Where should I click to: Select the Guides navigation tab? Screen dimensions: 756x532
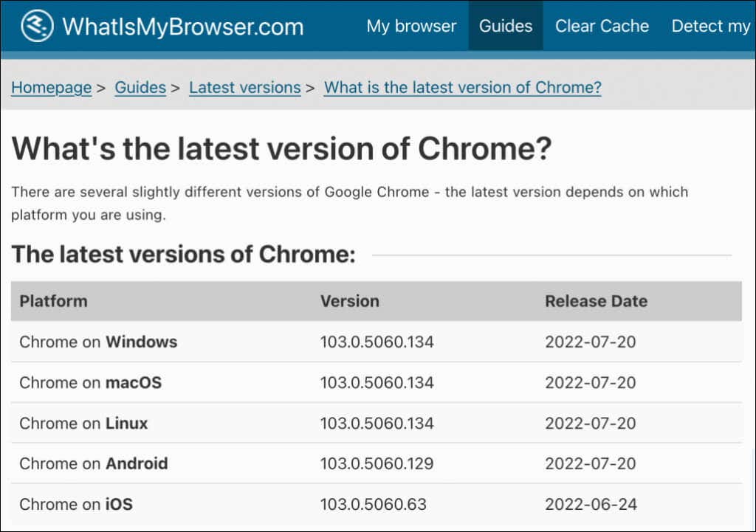(506, 26)
